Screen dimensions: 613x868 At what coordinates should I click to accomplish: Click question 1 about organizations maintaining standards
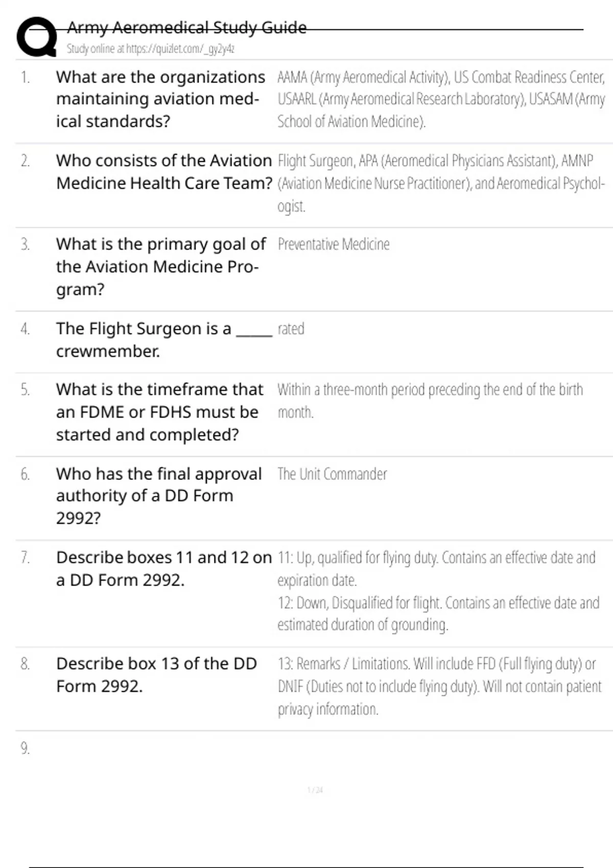pyautogui.click(x=160, y=99)
